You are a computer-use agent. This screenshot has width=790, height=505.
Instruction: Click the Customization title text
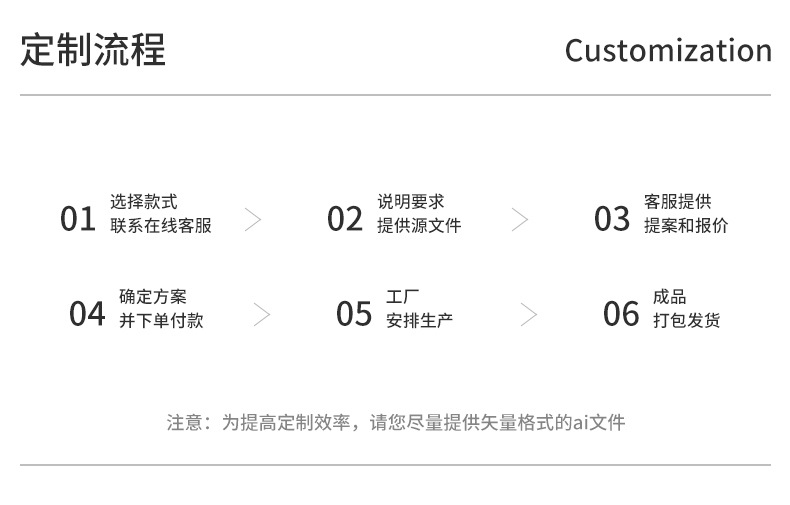pos(668,50)
